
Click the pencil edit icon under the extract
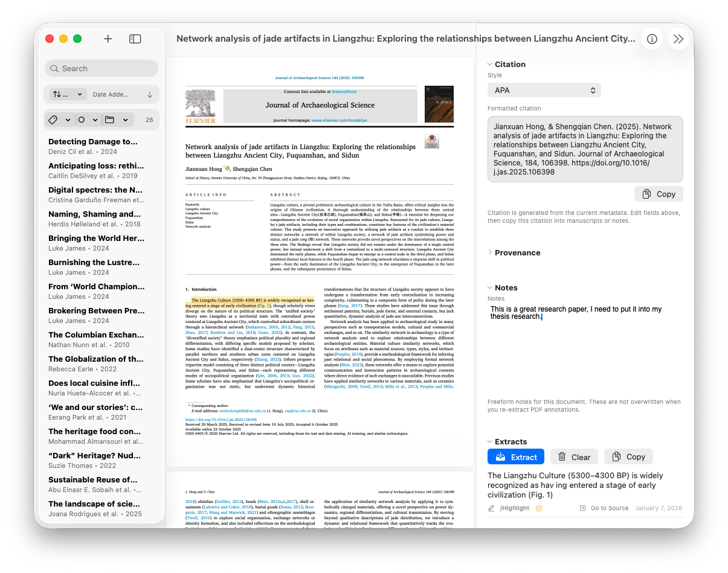(491, 508)
